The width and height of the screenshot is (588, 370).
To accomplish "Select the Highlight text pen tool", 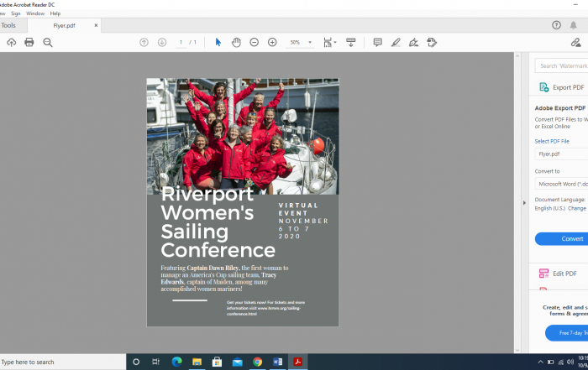I will (396, 42).
